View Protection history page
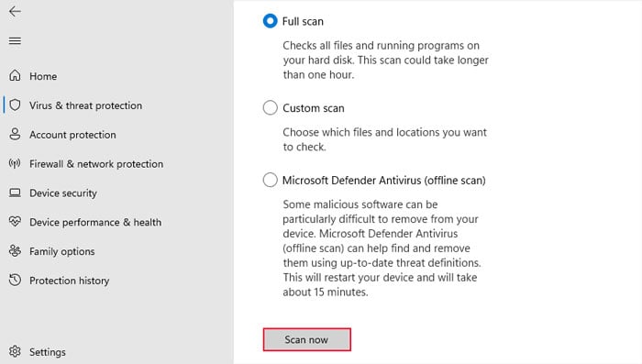Image resolution: width=642 pixels, height=364 pixels. pos(69,281)
